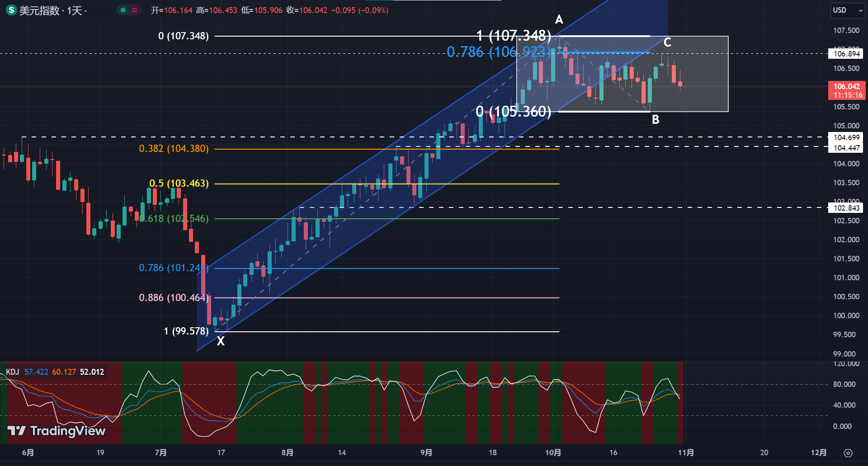Select point C label on the gray rectangle
Image resolution: width=868 pixels, height=466 pixels.
[667, 42]
